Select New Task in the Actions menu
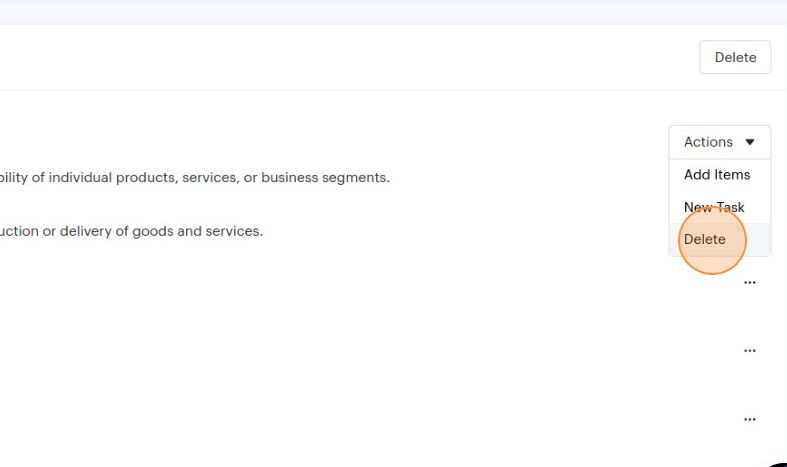The width and height of the screenshot is (787, 467). coord(713,207)
